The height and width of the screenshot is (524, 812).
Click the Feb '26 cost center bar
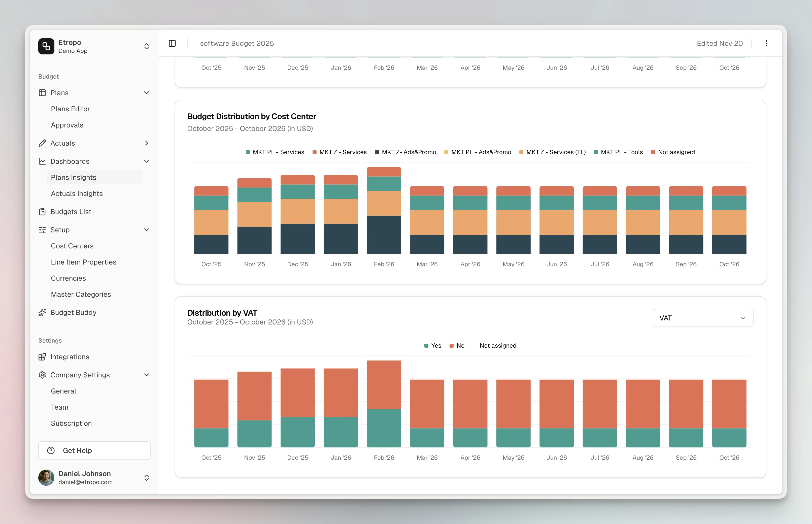coord(384,211)
